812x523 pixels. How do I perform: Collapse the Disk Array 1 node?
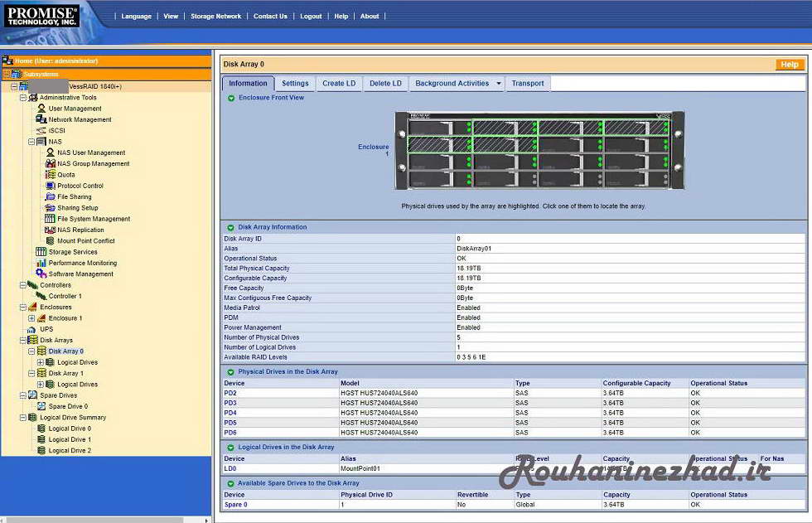31,373
